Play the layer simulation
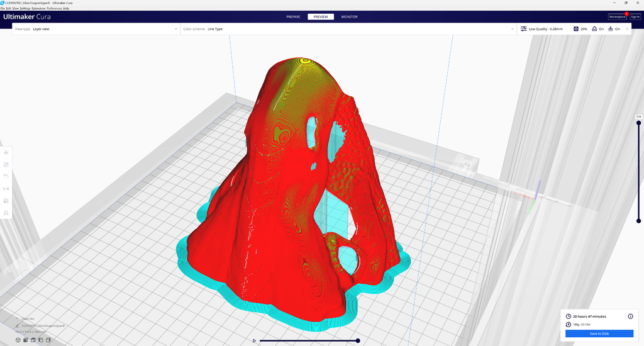 point(254,341)
